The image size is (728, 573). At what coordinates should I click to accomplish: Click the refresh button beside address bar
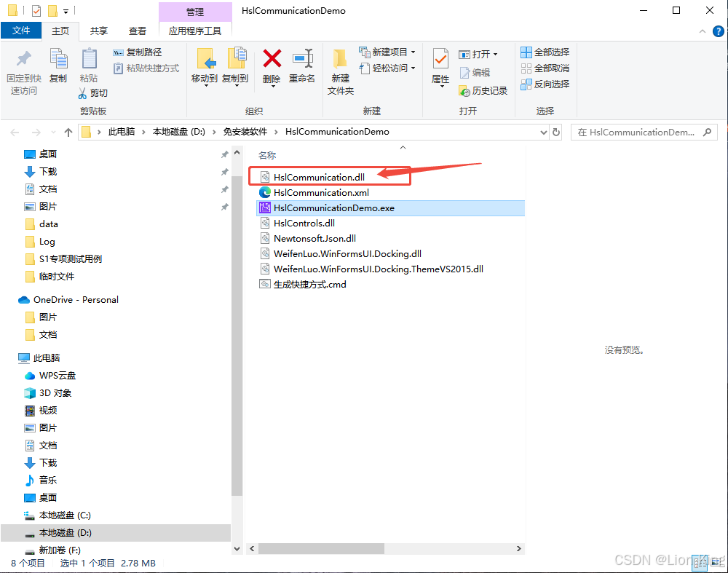tap(555, 133)
